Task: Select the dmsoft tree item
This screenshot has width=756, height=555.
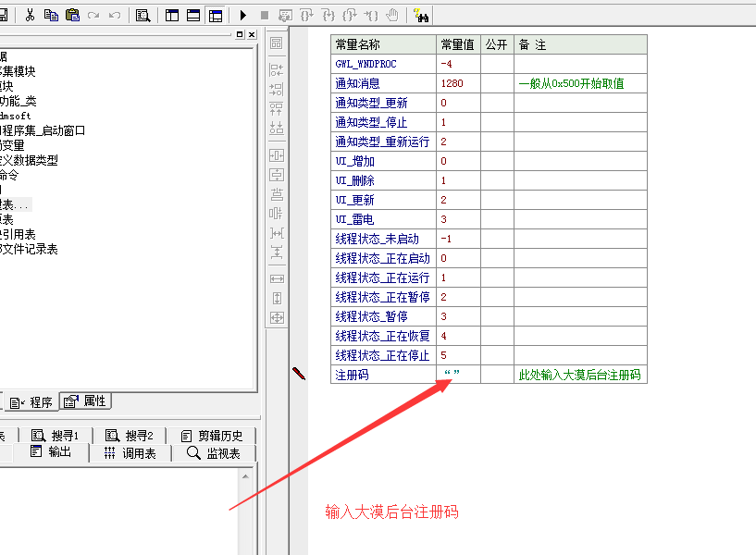Action: (16, 117)
